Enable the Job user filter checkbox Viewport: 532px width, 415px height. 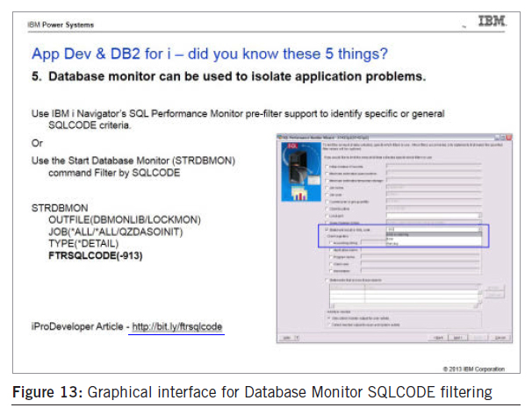(x=327, y=195)
